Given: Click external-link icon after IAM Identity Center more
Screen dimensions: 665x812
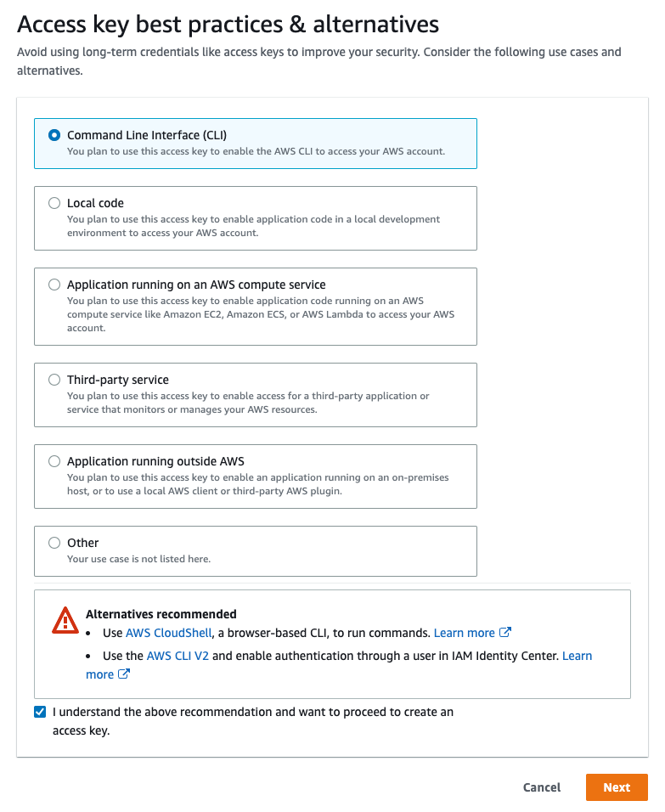Looking at the screenshot, I should [124, 674].
